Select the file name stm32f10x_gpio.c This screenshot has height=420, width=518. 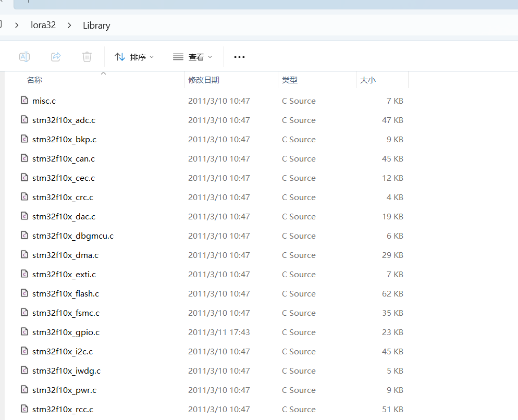[x=66, y=332]
